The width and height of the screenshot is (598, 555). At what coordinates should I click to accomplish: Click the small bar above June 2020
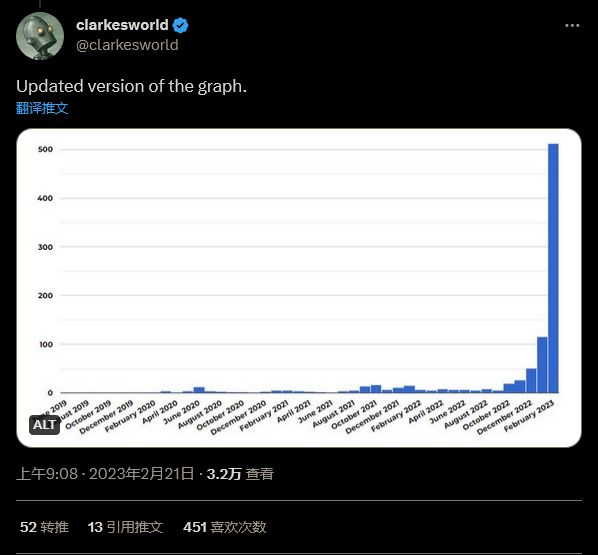199,390
